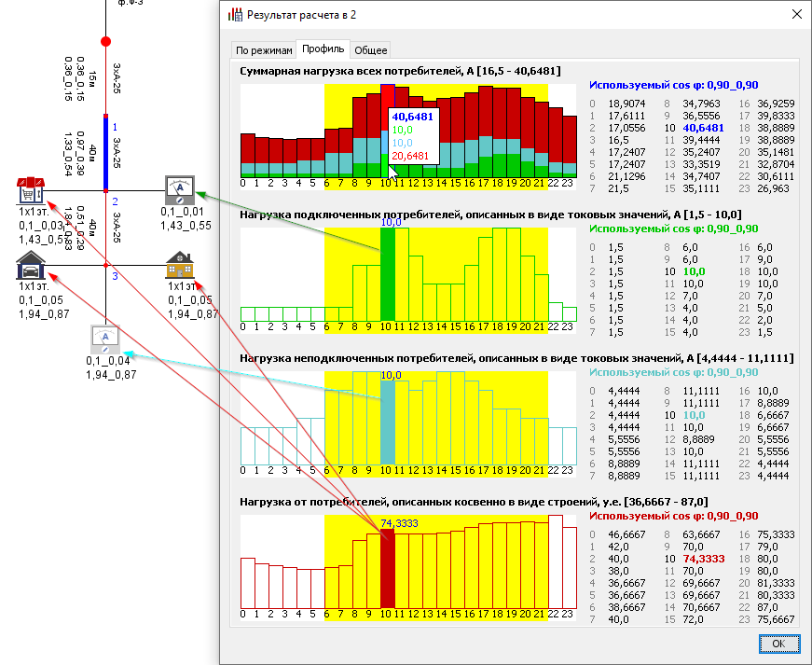
Task: Click the cyan Используемый cos φ label
Action: (674, 372)
